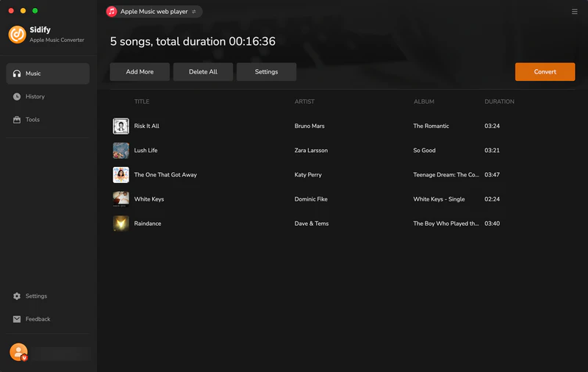The width and height of the screenshot is (588, 372).
Task: Click album Teenage Dream: The Co...
Action: (x=446, y=175)
